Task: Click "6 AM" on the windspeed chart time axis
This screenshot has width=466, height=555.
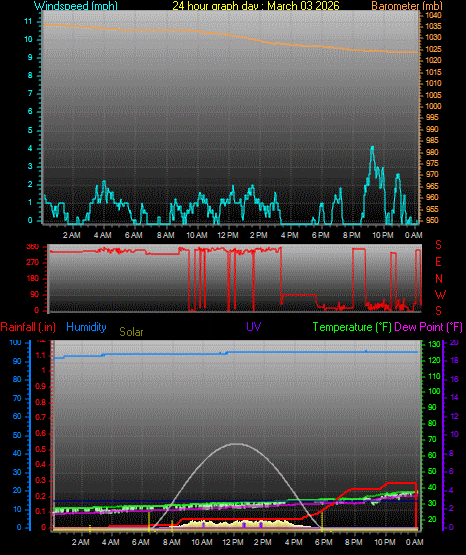Action: click(134, 235)
